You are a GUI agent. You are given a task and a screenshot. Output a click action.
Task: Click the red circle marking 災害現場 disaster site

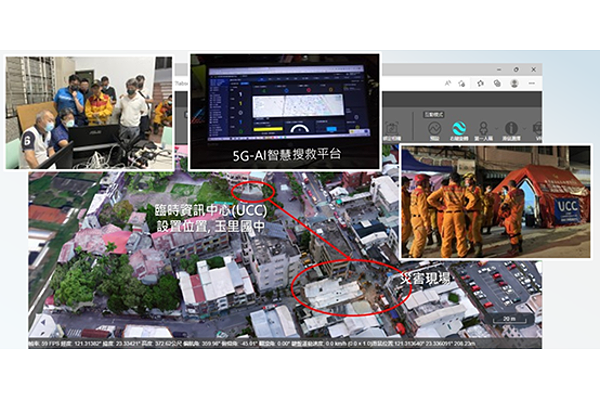coord(351,287)
